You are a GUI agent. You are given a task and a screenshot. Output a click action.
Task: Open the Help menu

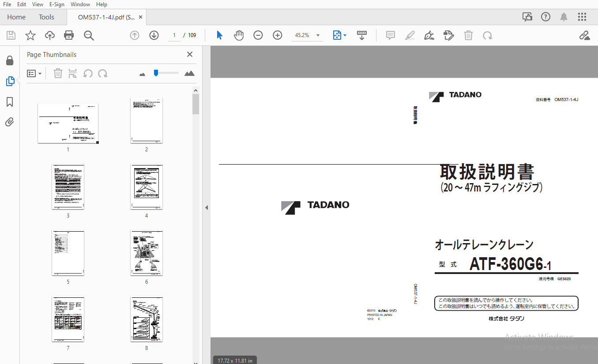(102, 4)
